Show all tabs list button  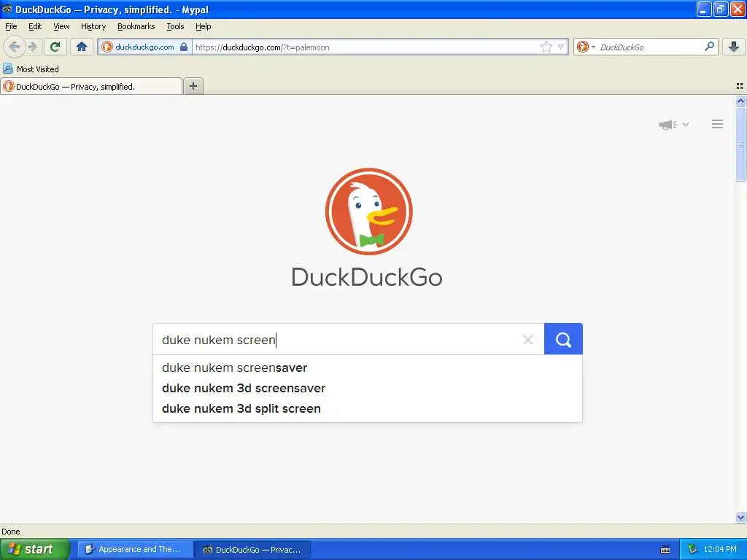pos(740,86)
